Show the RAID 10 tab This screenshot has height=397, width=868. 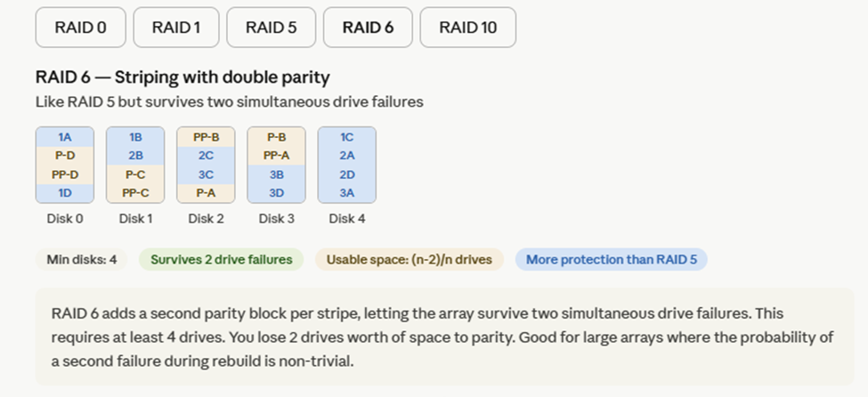[x=467, y=28]
